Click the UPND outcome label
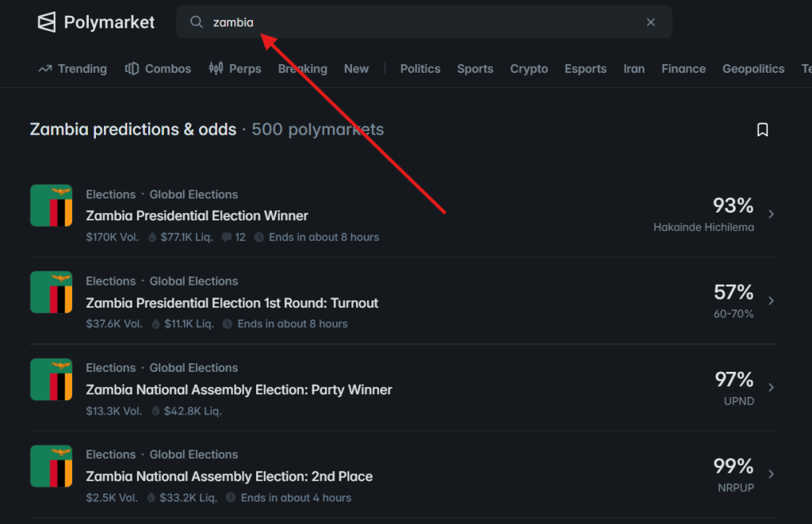Screen dimensions: 812x524 coord(739,401)
